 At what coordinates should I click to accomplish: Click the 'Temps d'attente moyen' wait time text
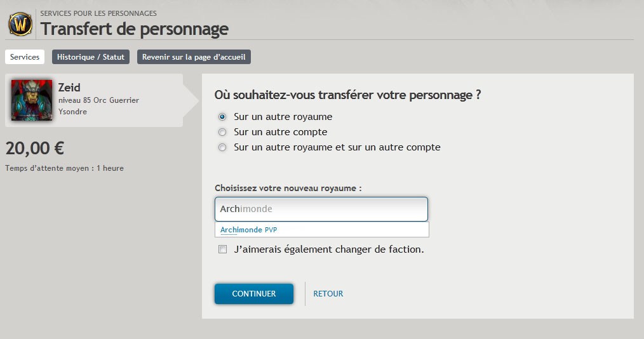point(64,168)
